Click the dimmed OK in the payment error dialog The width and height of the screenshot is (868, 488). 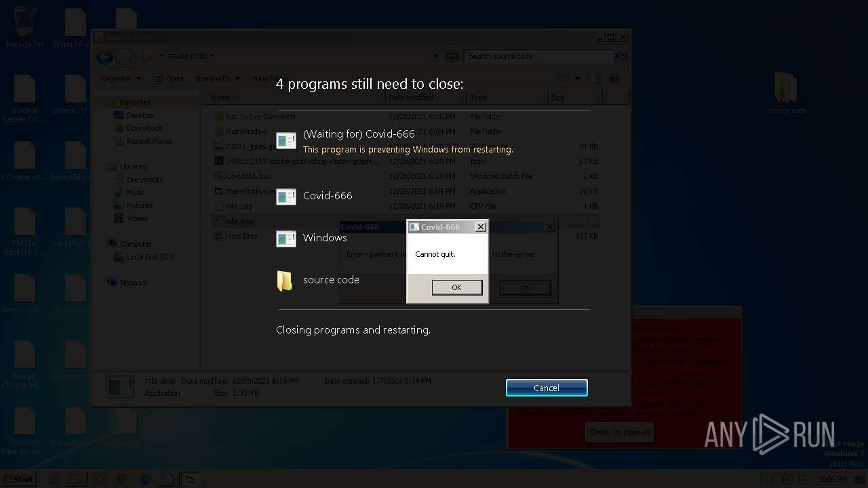[525, 287]
